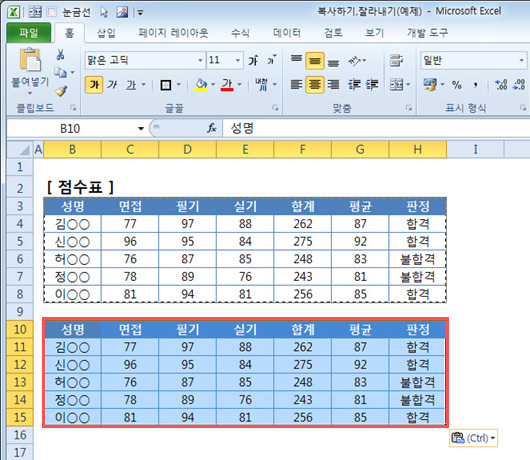Switch to the 보기 (View) tab
The image size is (530, 460).
pyautogui.click(x=375, y=33)
